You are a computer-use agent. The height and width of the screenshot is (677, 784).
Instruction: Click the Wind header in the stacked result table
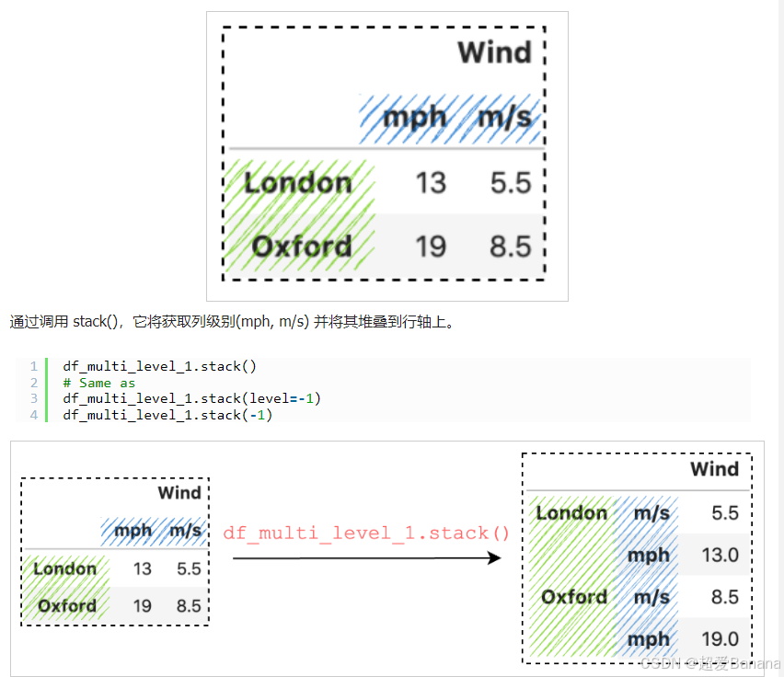714,469
